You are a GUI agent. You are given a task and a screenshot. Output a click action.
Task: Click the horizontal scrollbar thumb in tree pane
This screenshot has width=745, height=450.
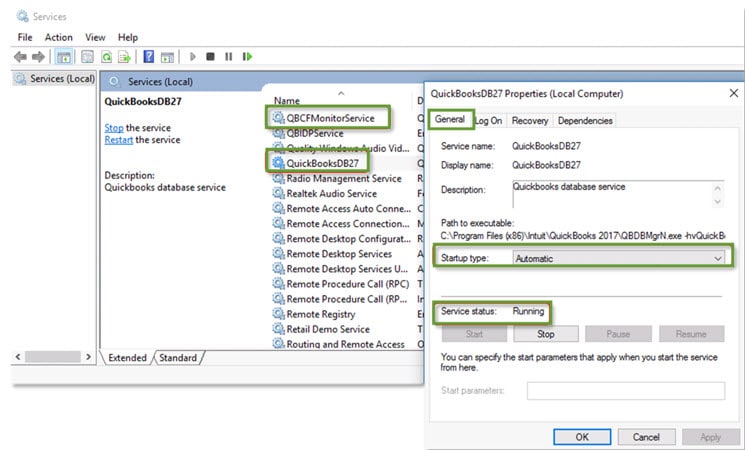pos(53,356)
